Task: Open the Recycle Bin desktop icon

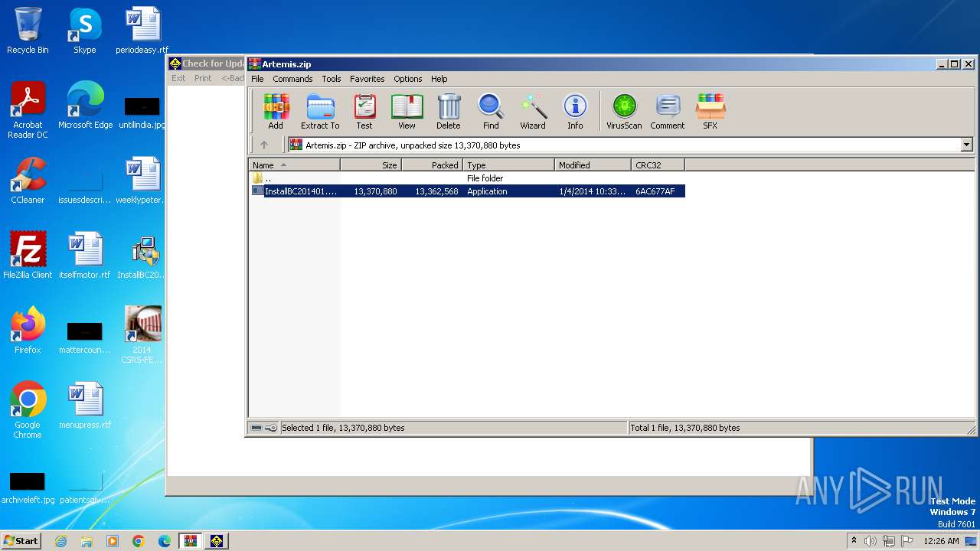Action: coord(28,31)
